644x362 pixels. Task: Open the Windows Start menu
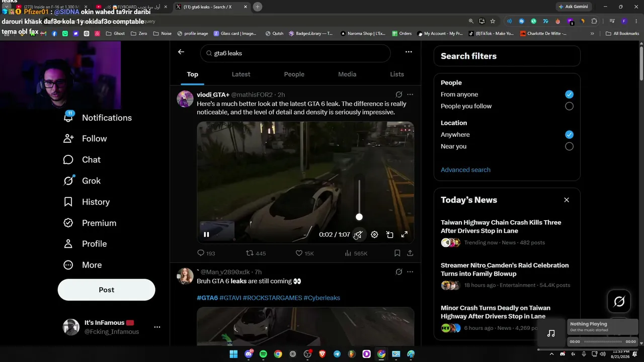tap(233, 354)
